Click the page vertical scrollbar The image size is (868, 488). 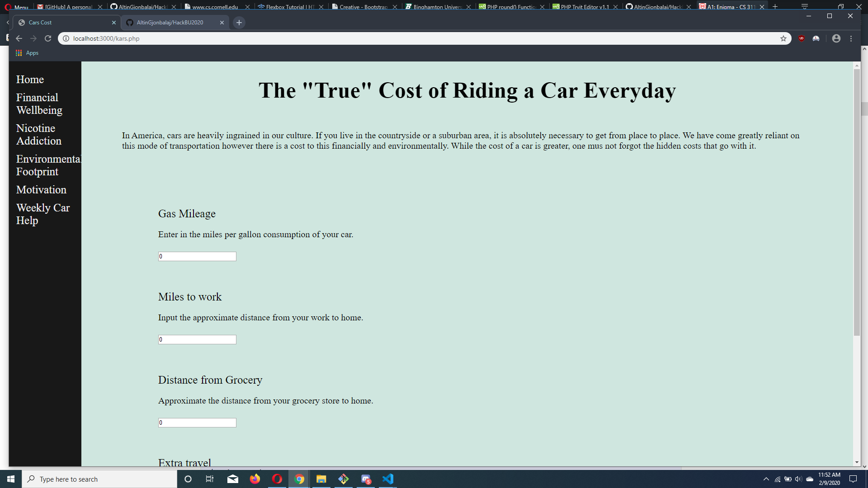tap(857, 203)
